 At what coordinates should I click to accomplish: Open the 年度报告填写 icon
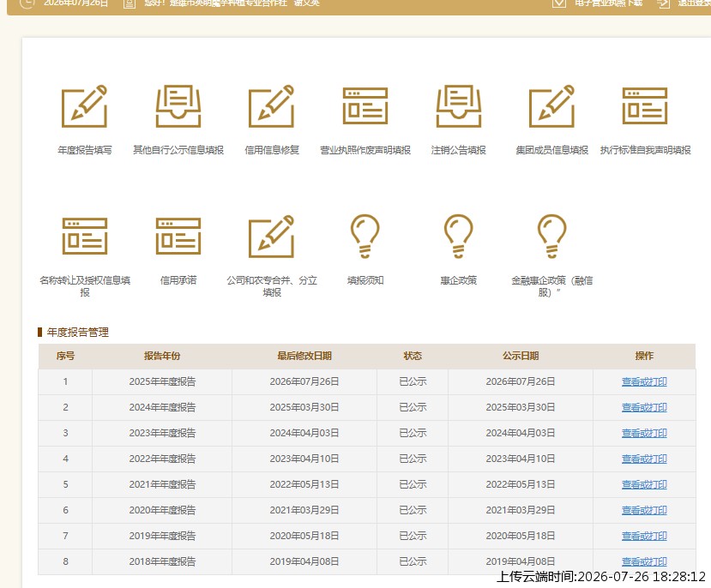point(84,106)
